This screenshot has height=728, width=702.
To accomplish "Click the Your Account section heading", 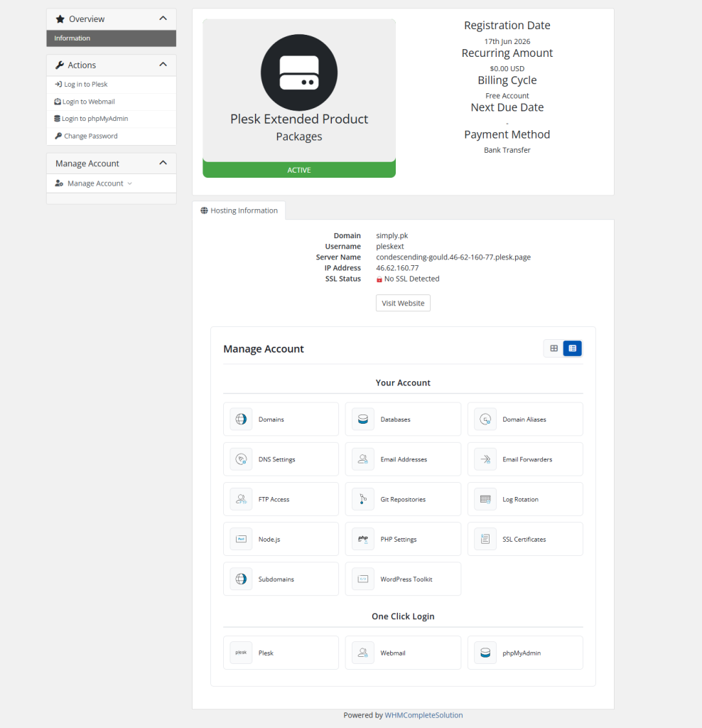I will click(x=403, y=382).
